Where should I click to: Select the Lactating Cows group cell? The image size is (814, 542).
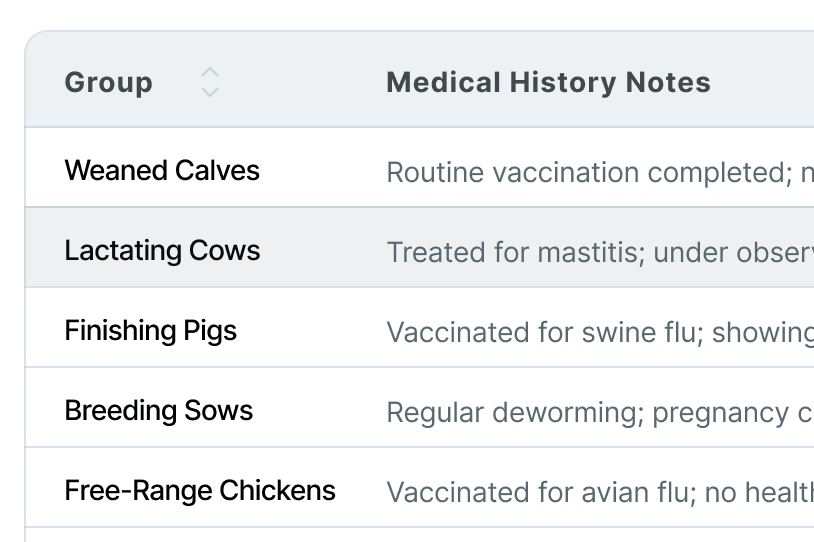pyautogui.click(x=162, y=250)
